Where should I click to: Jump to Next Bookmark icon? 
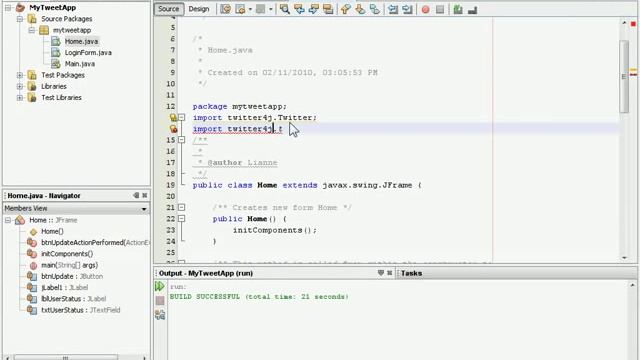[x=360, y=9]
